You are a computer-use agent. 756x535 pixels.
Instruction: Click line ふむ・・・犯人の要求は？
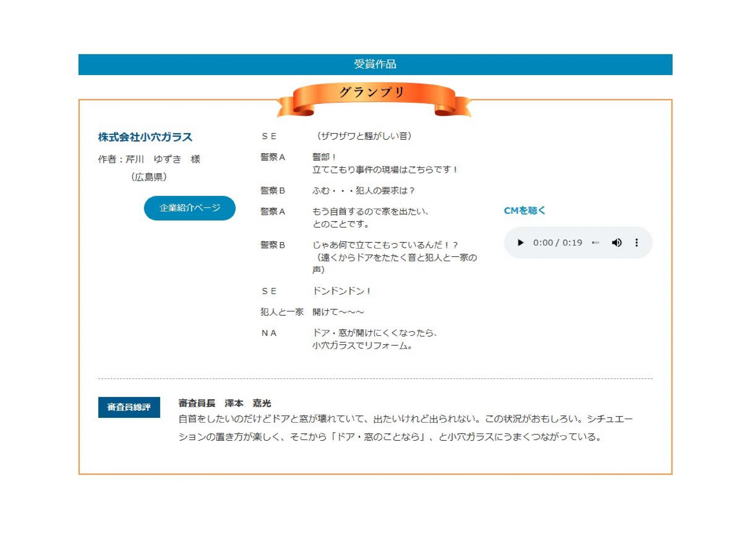pyautogui.click(x=363, y=191)
